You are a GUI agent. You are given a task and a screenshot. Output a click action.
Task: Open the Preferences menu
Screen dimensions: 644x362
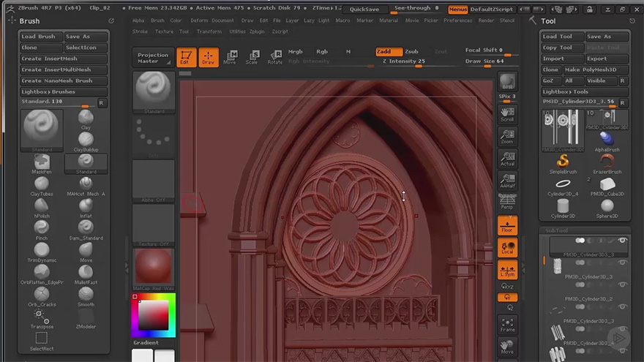tap(457, 20)
